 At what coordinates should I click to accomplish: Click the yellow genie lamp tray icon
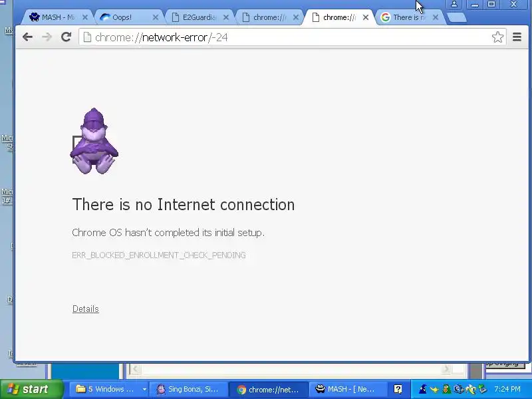pyautogui.click(x=435, y=390)
